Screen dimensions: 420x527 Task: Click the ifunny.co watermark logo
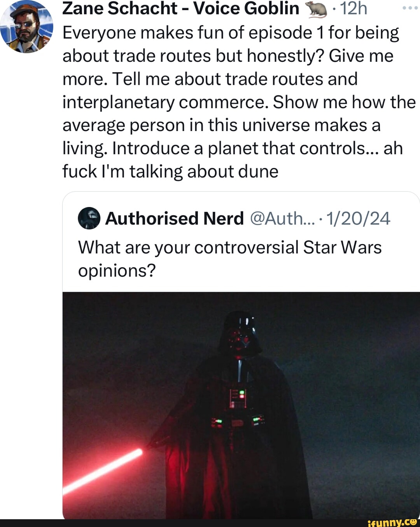[392, 522]
